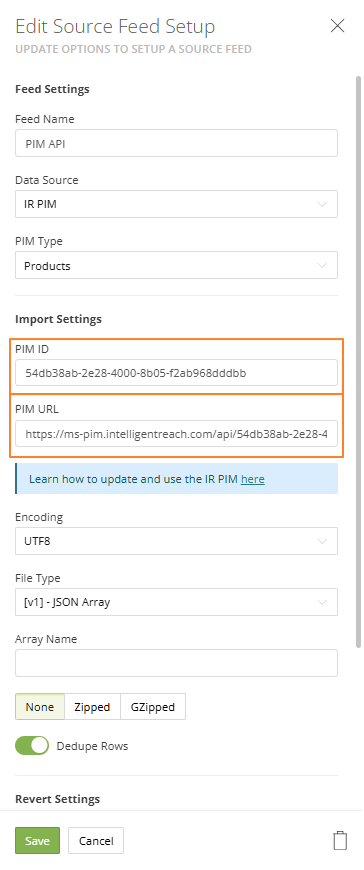Click the Import Settings heading
This screenshot has width=364, height=870.
pos(58,319)
